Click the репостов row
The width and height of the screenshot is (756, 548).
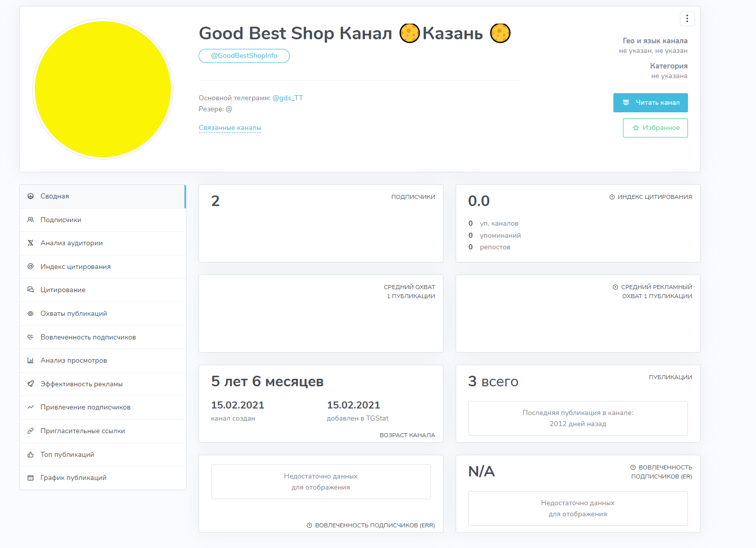(x=489, y=247)
